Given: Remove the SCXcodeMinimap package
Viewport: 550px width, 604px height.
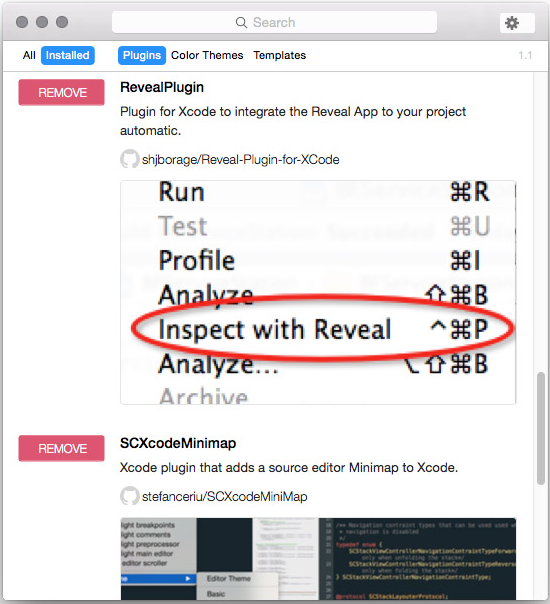Looking at the screenshot, I should click(62, 448).
